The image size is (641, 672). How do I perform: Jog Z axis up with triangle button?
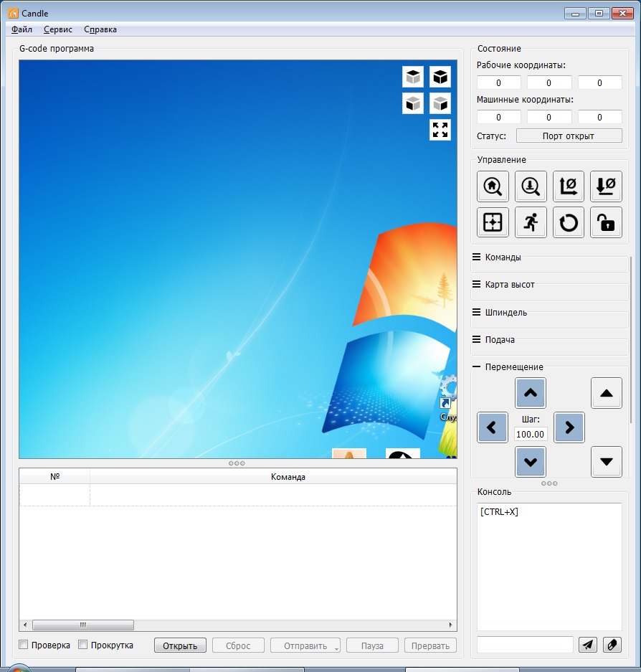pyautogui.click(x=607, y=392)
